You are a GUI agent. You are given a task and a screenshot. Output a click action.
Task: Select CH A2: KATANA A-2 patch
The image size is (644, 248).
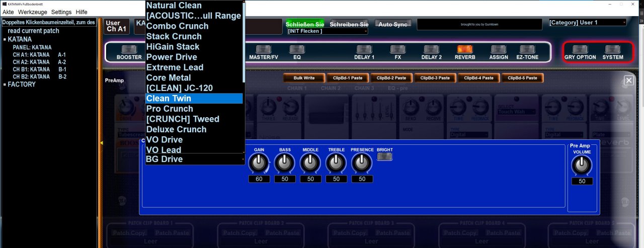pyautogui.click(x=39, y=62)
